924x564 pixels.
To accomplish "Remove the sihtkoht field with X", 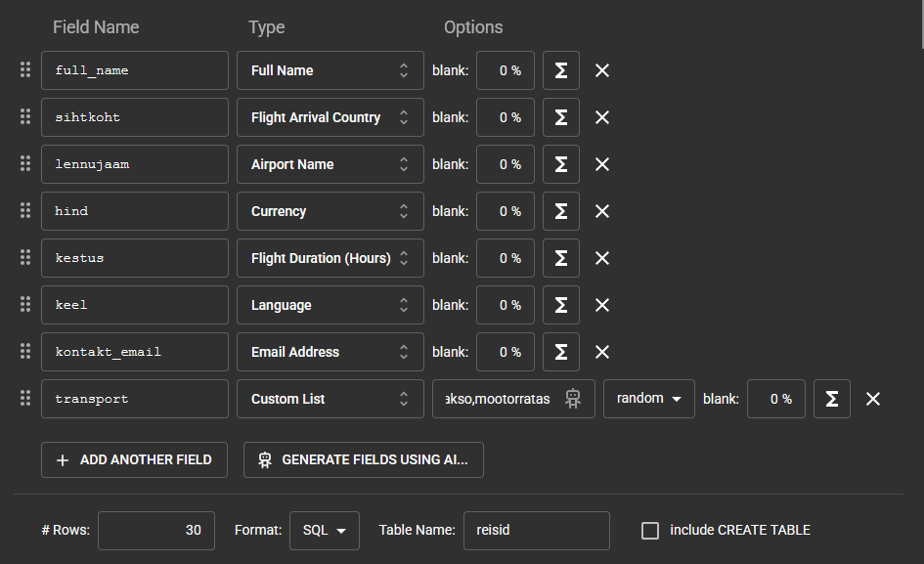I will pyautogui.click(x=602, y=117).
